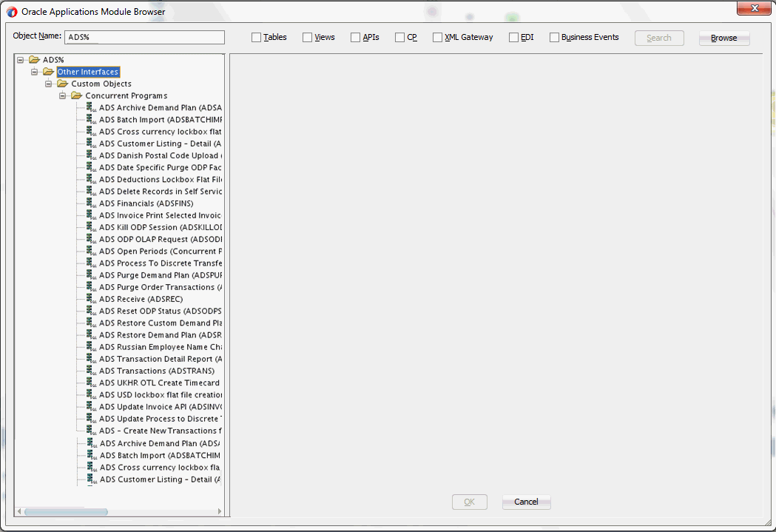The width and height of the screenshot is (776, 532).
Task: Click the Object Name input field
Action: tap(144, 37)
